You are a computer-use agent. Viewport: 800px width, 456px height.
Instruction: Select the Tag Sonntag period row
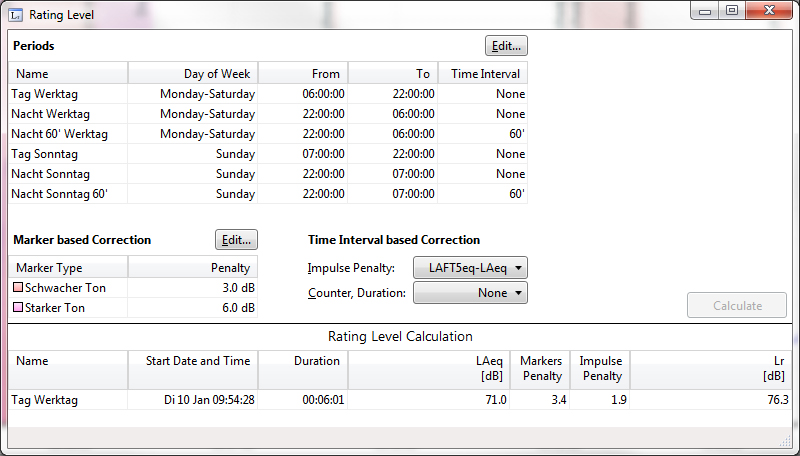click(267, 154)
